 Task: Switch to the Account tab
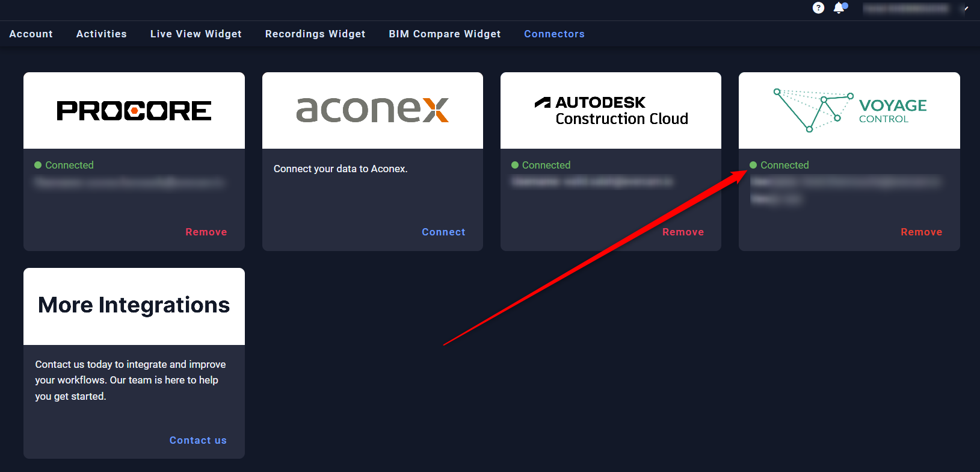(31, 34)
